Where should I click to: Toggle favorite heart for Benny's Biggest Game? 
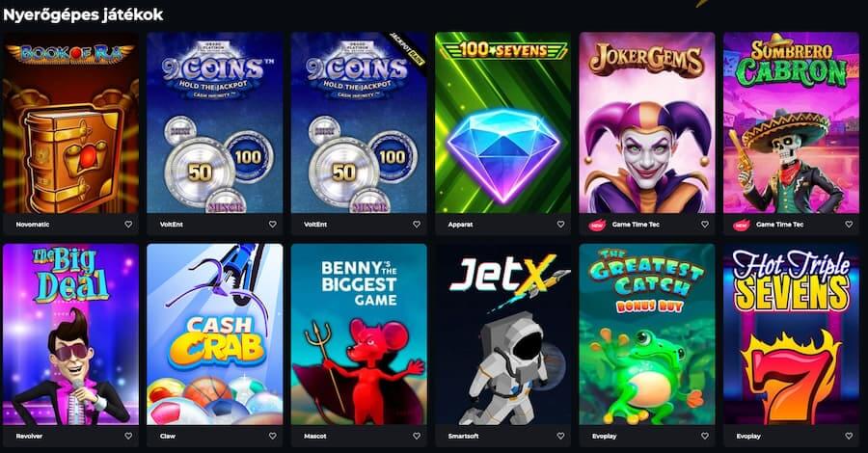[x=417, y=436]
